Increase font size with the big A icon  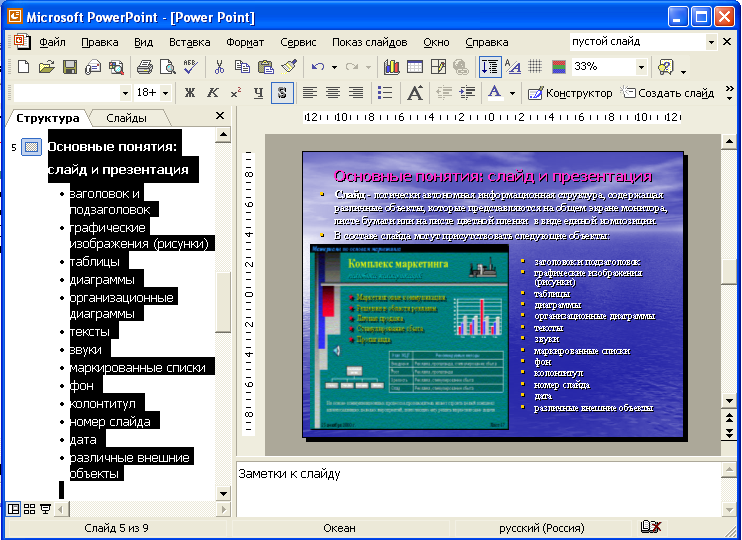tap(415, 93)
